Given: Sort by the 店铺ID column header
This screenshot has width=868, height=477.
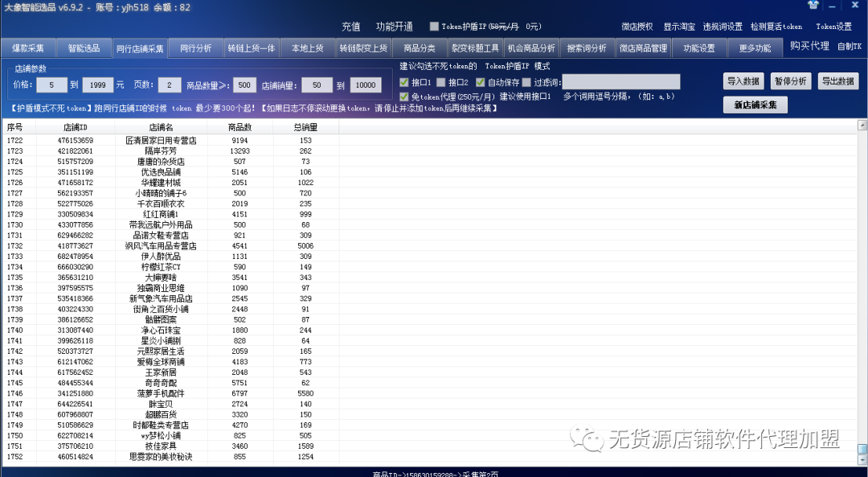Looking at the screenshot, I should coord(76,127).
